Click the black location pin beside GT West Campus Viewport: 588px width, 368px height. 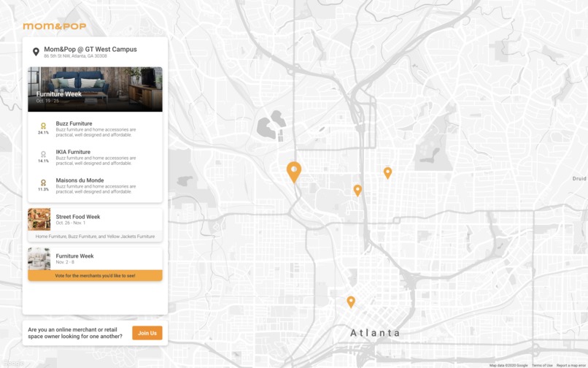click(36, 52)
